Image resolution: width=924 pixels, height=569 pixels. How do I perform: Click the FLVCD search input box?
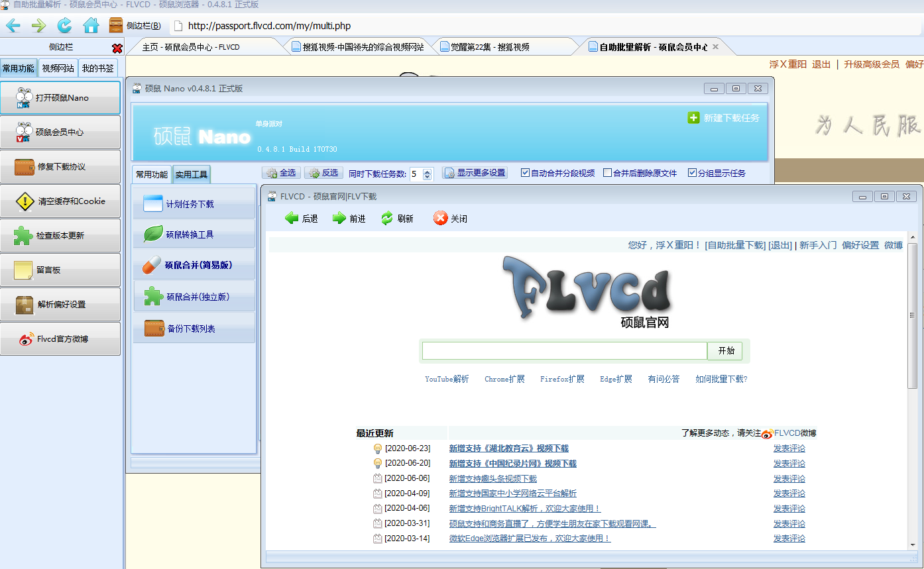(565, 350)
